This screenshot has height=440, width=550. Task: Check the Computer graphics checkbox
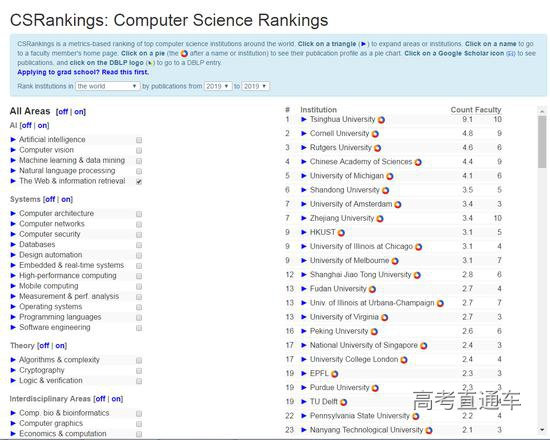pos(139,424)
